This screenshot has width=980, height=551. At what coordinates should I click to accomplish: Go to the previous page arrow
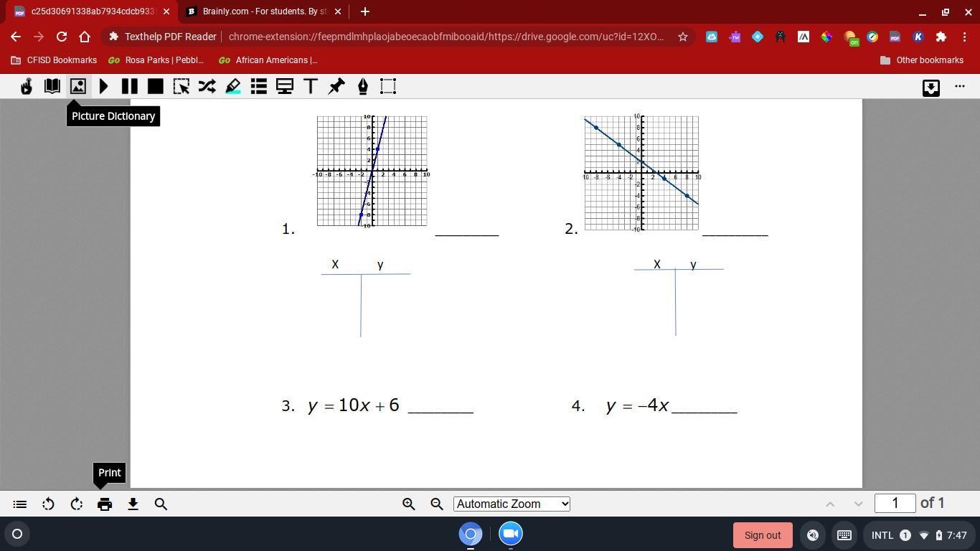pyautogui.click(x=830, y=504)
